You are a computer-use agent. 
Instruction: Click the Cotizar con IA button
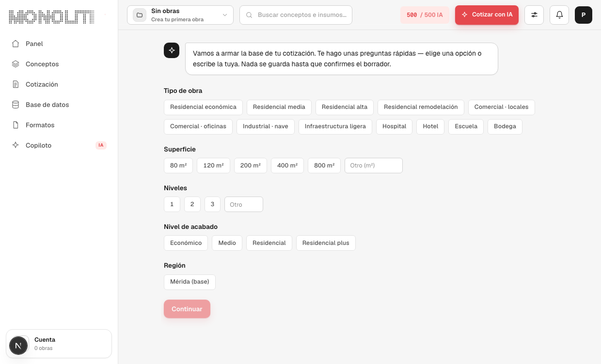click(x=487, y=15)
